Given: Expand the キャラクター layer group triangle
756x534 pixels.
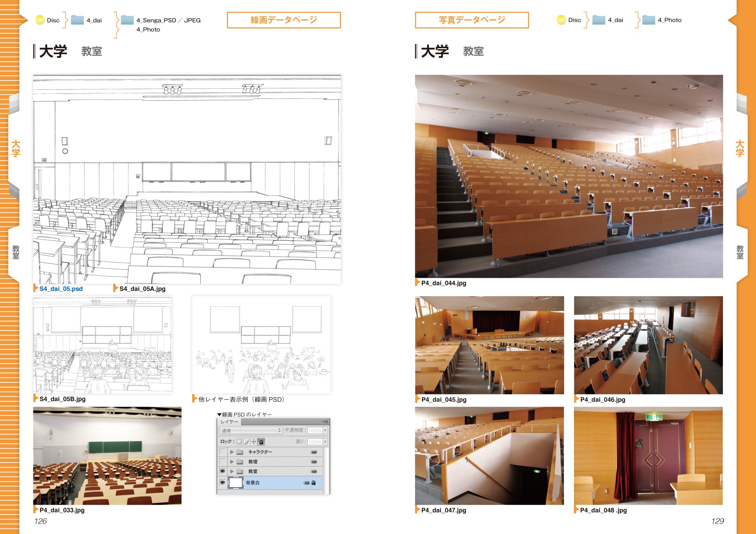Looking at the screenshot, I should coord(232,452).
